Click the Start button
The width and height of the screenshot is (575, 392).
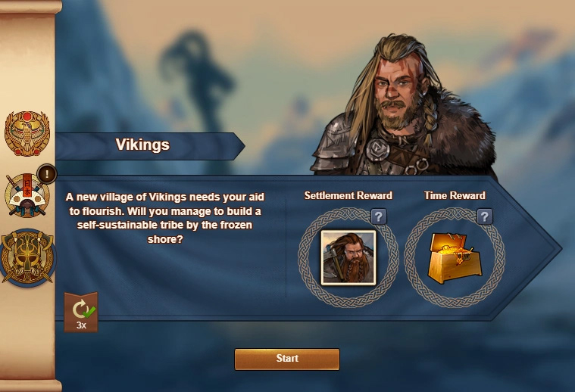click(287, 359)
